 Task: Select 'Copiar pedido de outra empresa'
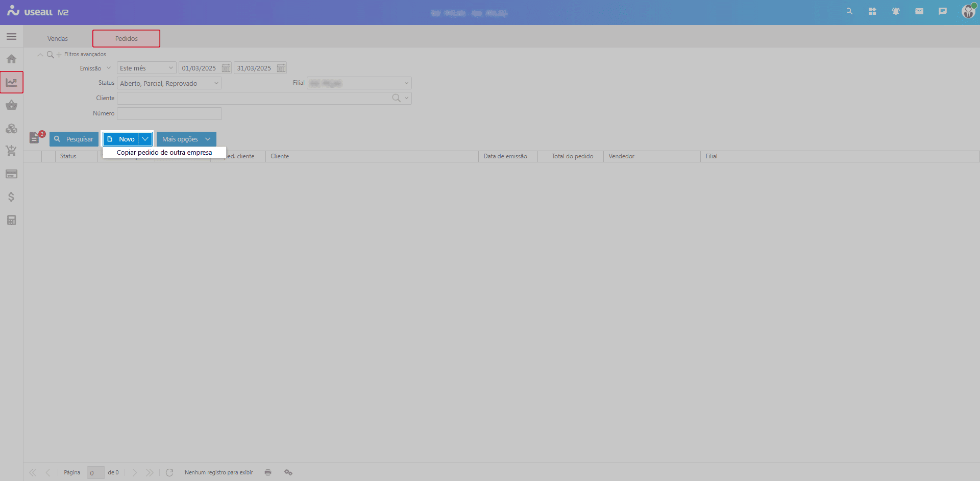click(x=164, y=153)
